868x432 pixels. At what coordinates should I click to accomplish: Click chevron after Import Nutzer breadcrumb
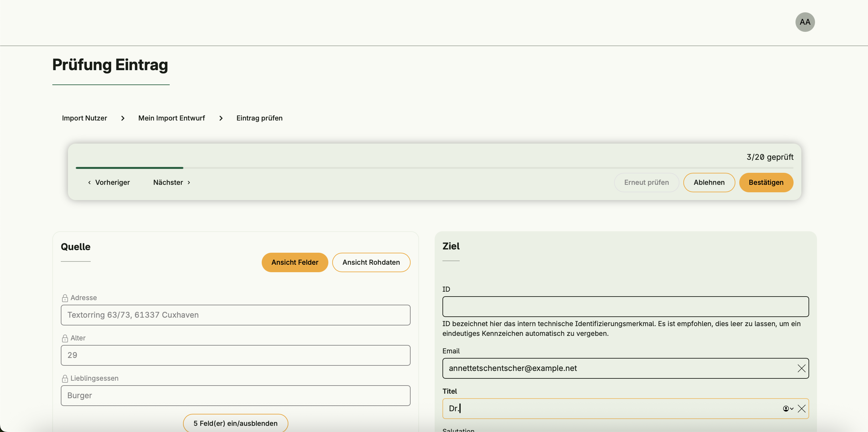coord(123,118)
